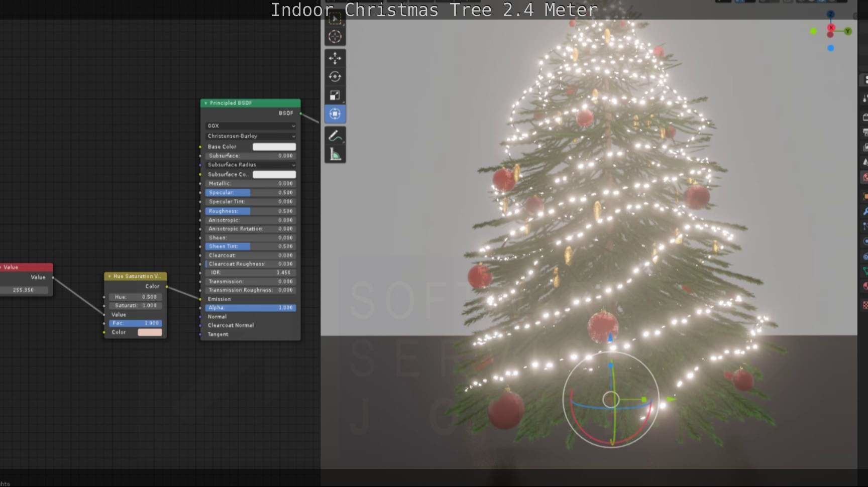Select the 3D Cursor tool

tap(335, 37)
